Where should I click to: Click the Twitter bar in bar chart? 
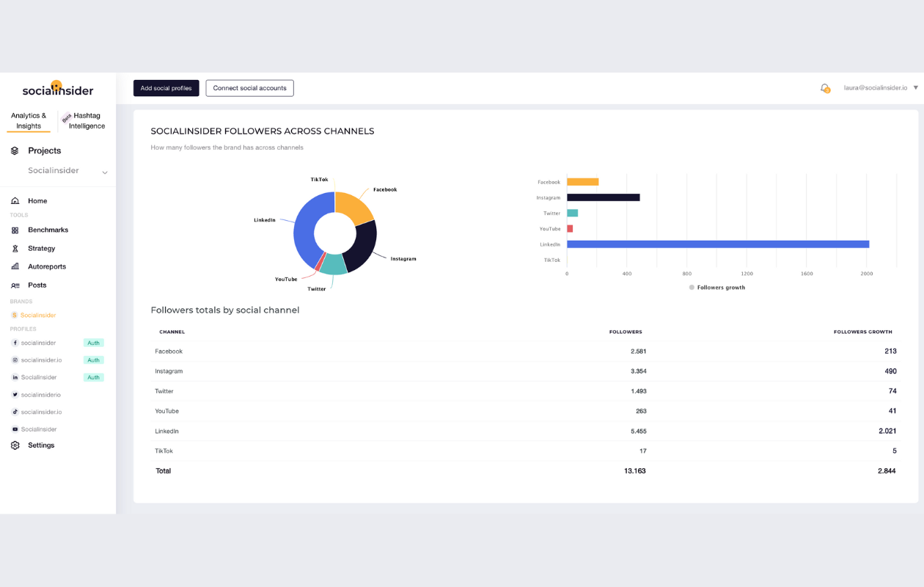(x=573, y=214)
